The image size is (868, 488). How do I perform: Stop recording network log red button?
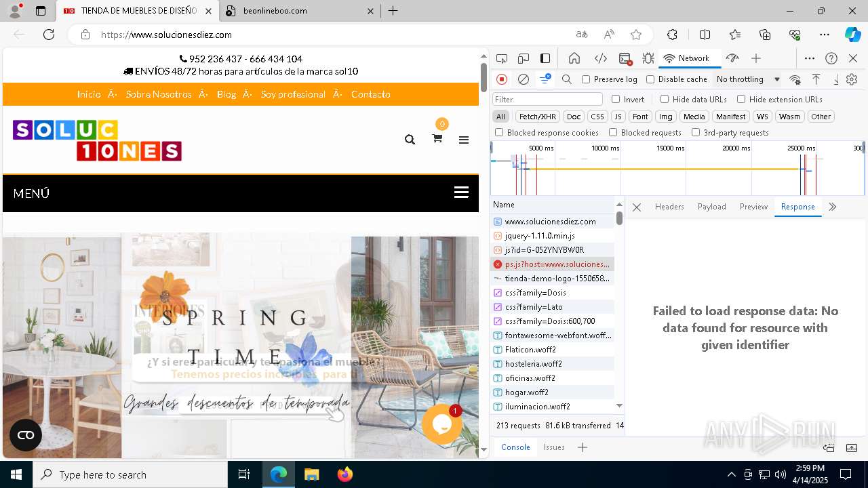502,79
